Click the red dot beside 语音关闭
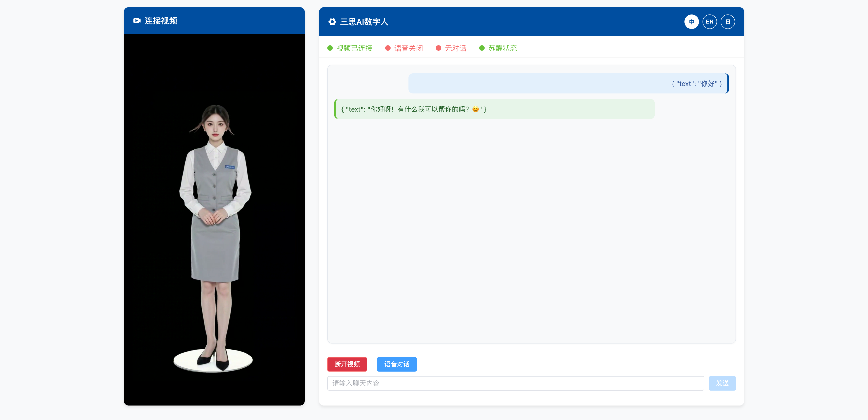 tap(388, 48)
